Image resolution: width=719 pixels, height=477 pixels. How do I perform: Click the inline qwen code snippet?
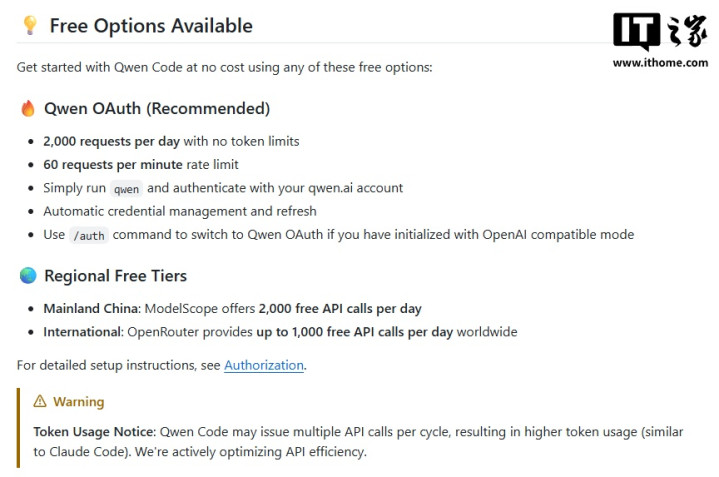pyautogui.click(x=126, y=188)
